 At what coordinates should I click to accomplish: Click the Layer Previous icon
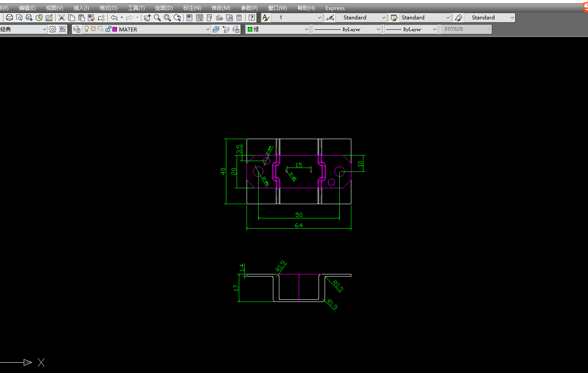pos(226,29)
